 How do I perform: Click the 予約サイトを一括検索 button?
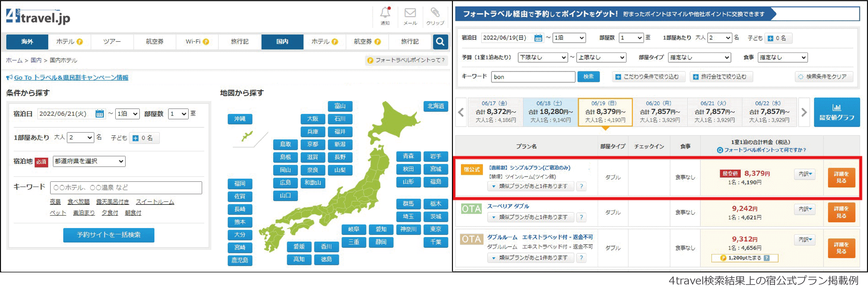point(108,235)
